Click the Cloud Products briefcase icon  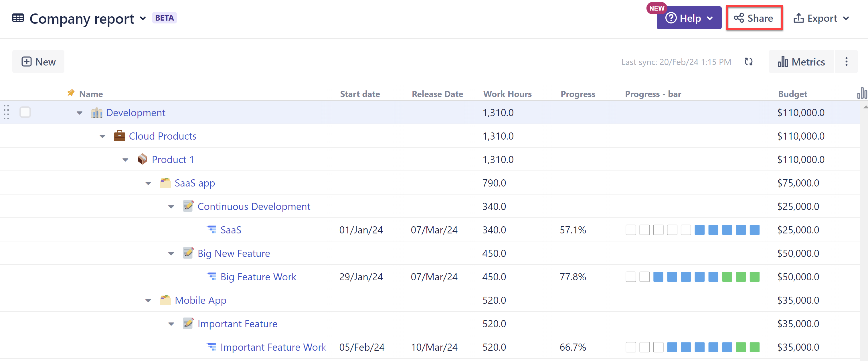(x=119, y=136)
